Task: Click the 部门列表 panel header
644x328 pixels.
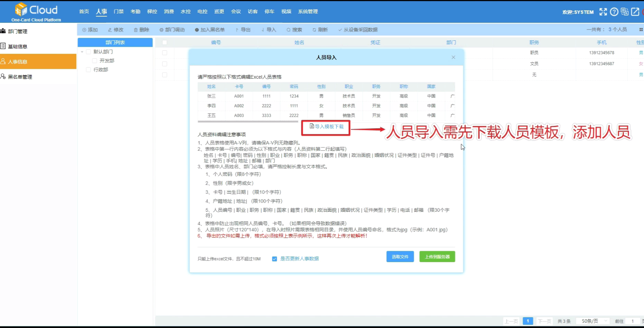Action: click(115, 42)
